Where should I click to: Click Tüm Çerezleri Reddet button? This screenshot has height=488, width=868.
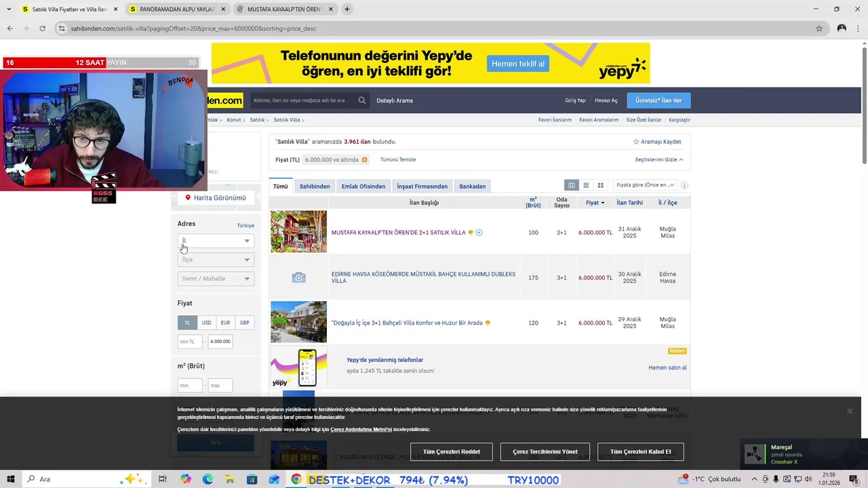click(x=452, y=451)
